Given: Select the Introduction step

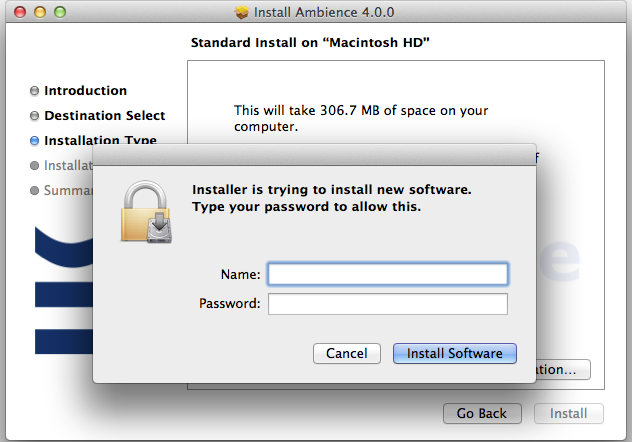Looking at the screenshot, I should [x=85, y=91].
